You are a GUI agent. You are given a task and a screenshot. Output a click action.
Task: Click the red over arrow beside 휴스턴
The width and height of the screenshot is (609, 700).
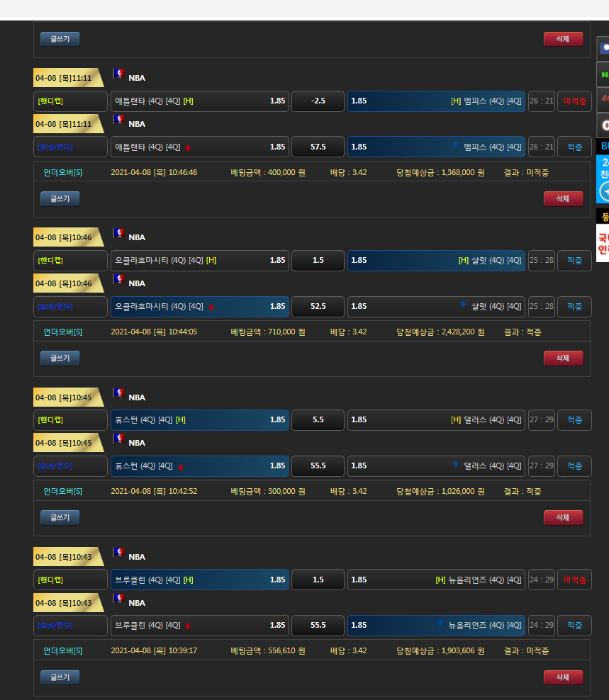181,466
